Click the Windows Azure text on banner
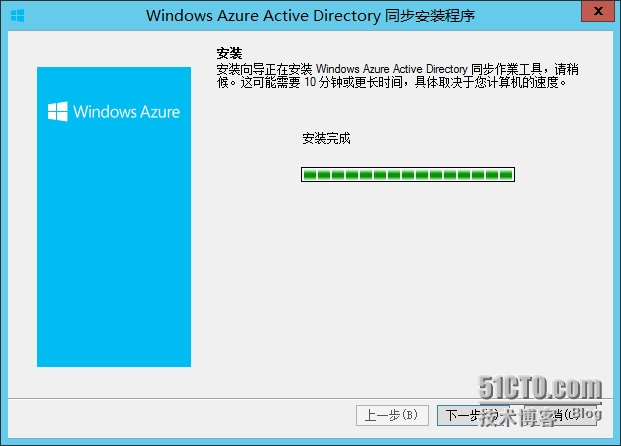This screenshot has width=621, height=446. click(126, 112)
